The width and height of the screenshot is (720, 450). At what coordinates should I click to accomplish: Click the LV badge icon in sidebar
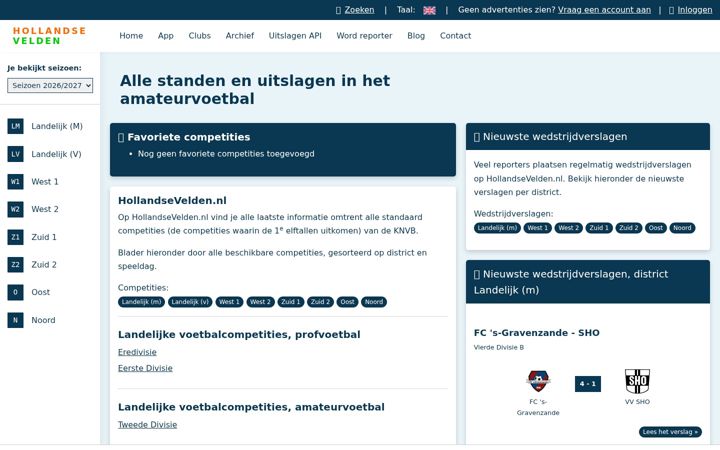pos(16,154)
